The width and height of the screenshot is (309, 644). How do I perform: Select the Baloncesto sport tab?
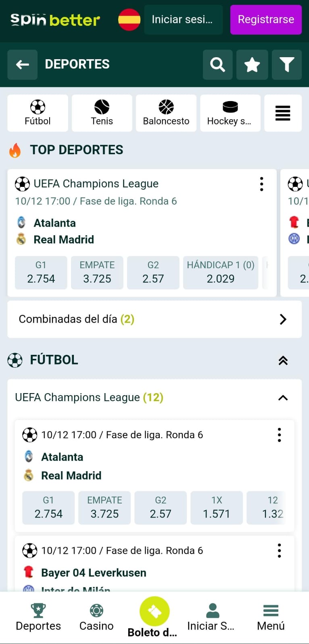[166, 113]
